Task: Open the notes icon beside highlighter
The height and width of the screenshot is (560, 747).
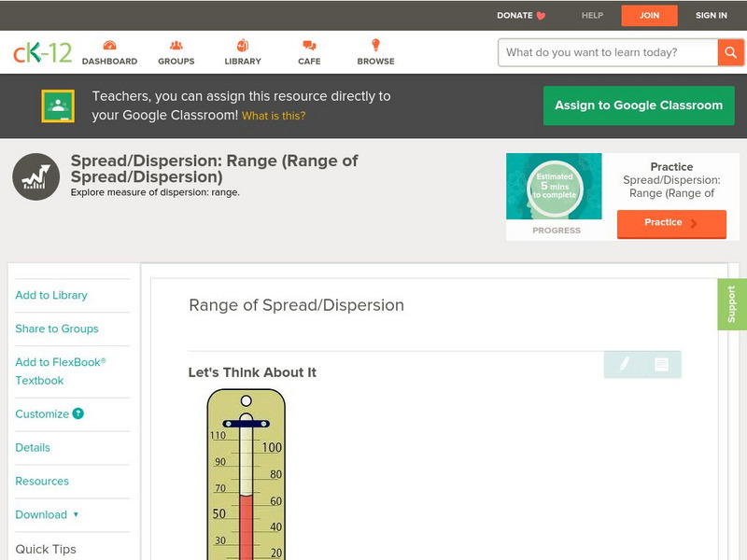Action: [x=661, y=364]
